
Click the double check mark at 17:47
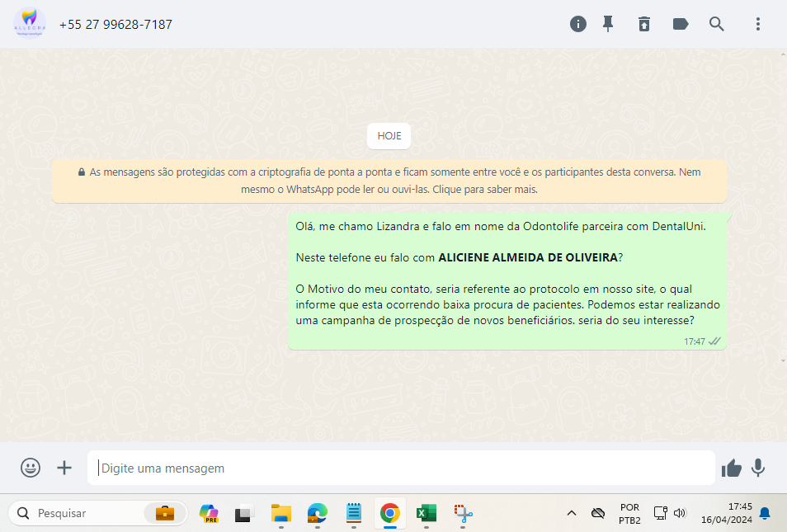714,341
